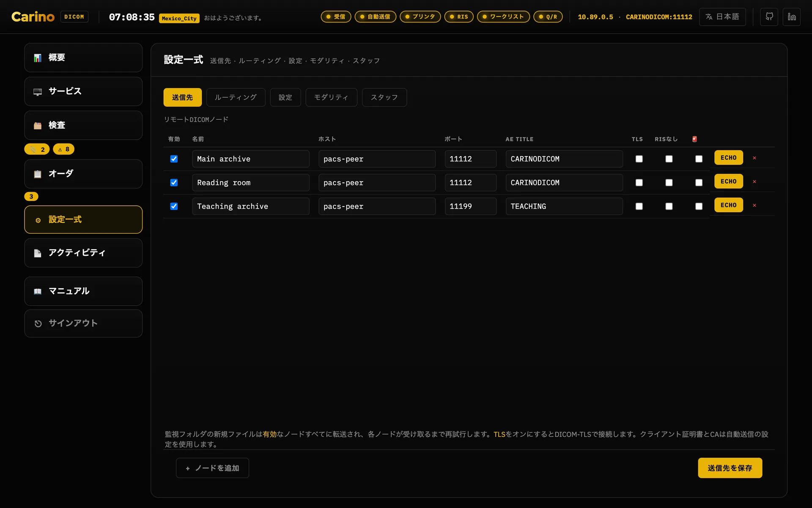Click the DICOM badge beside the logo
812x508 pixels.
point(74,17)
